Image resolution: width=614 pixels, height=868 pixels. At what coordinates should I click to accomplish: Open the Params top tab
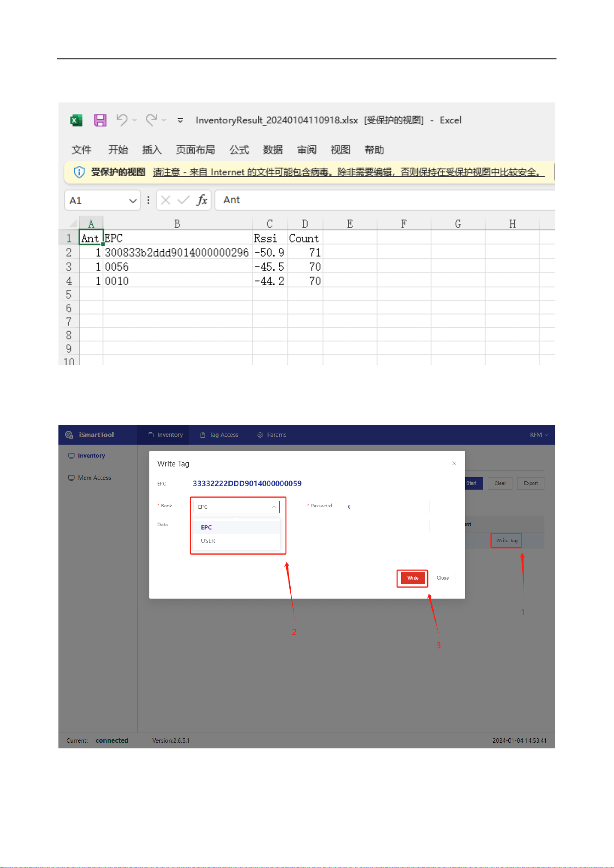point(272,435)
